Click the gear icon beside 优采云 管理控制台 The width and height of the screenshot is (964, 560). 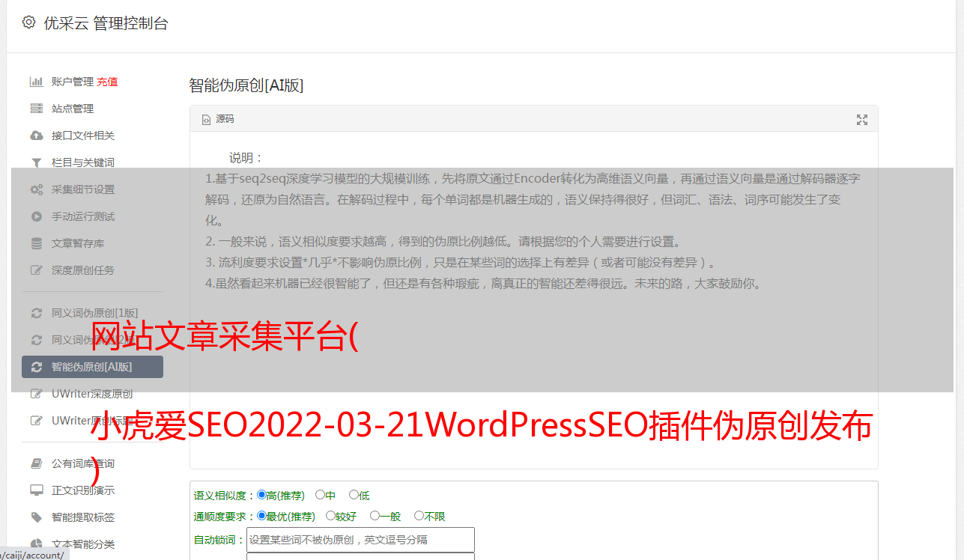28,22
